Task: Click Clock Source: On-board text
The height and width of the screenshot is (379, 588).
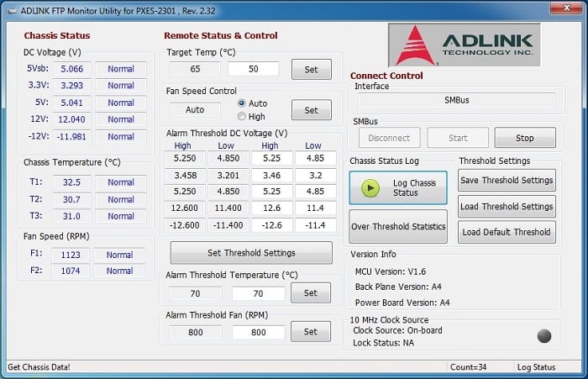Action: [397, 330]
